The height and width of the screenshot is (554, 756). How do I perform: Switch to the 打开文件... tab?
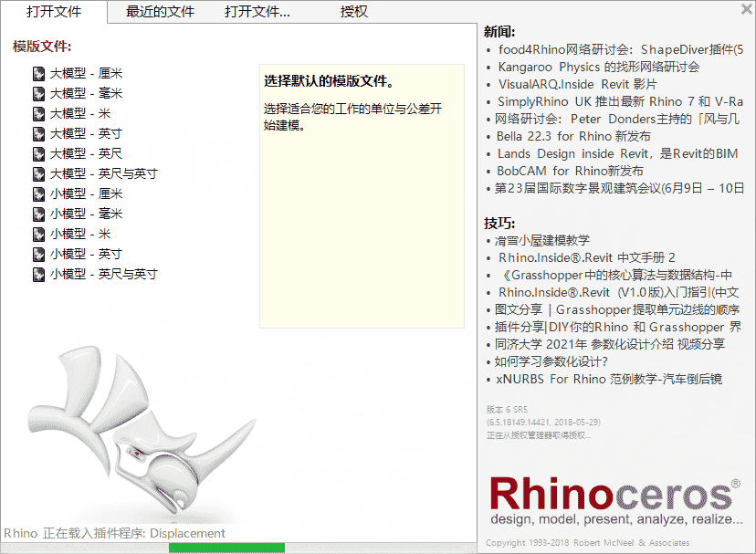257,13
